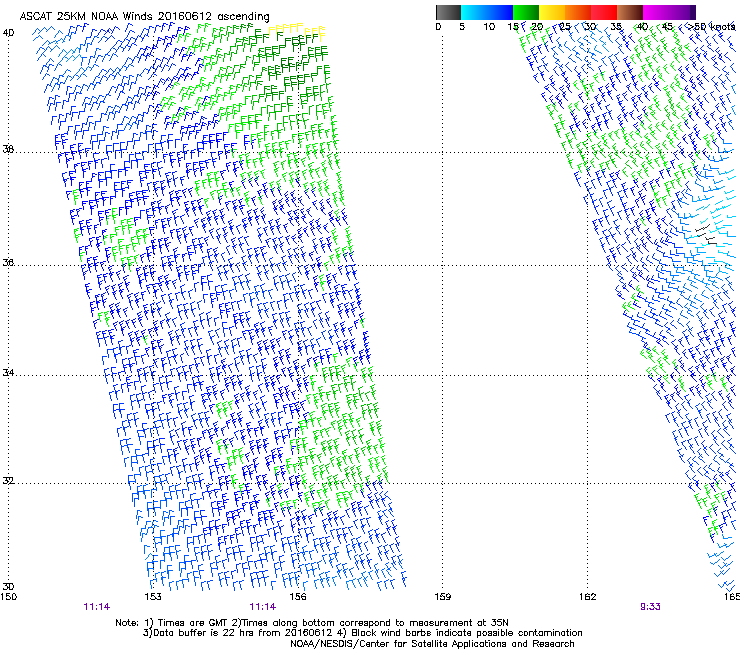Image resolution: width=740 pixels, height=650 pixels.
Task: Select the red 30–35 knot color bar segment
Action: [604, 12]
